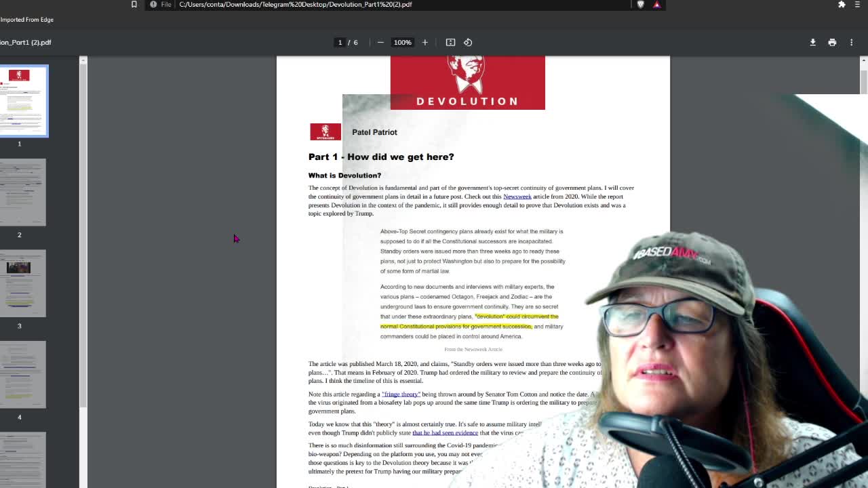Click the file info icon beside the URL
Image resolution: width=868 pixels, height=488 pixels.
tap(153, 5)
